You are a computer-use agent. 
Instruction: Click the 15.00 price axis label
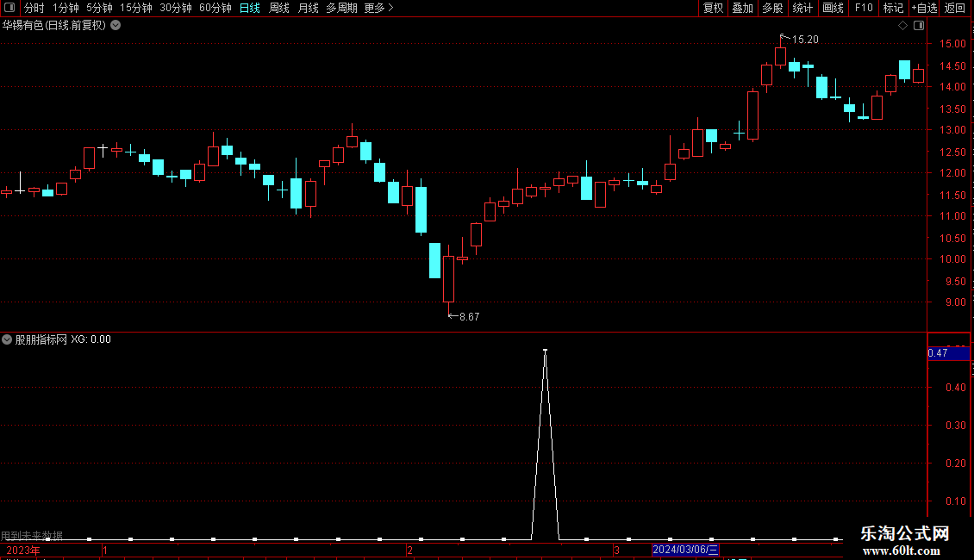(x=952, y=44)
